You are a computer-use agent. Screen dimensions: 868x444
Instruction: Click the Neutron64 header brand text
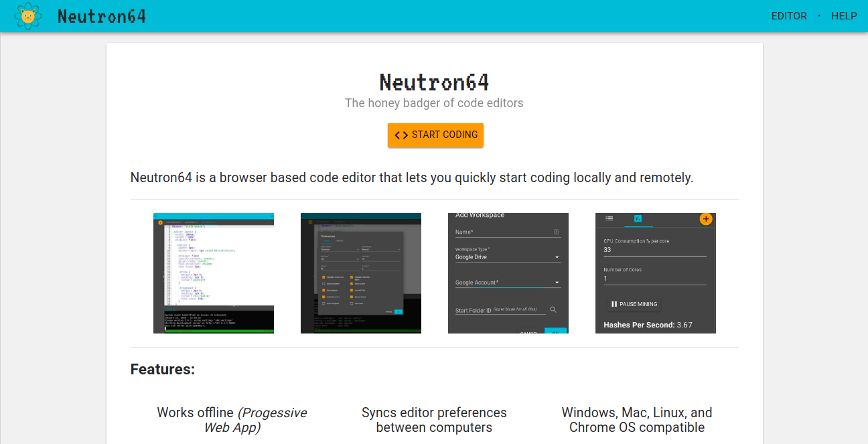coord(102,16)
